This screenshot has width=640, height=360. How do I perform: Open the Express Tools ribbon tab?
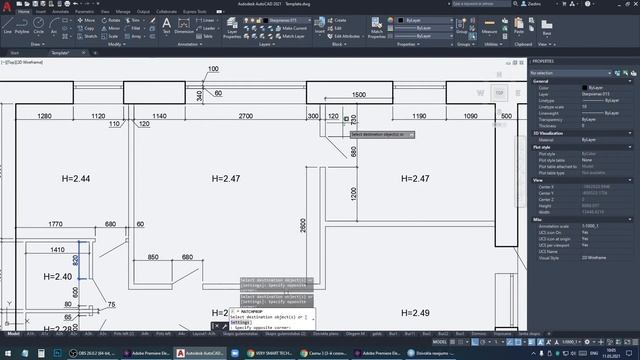[x=195, y=12]
